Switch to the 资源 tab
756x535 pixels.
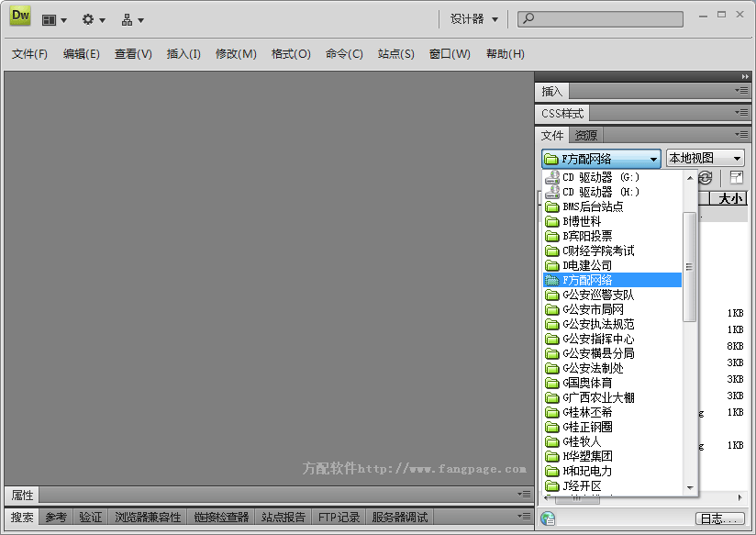[586, 136]
